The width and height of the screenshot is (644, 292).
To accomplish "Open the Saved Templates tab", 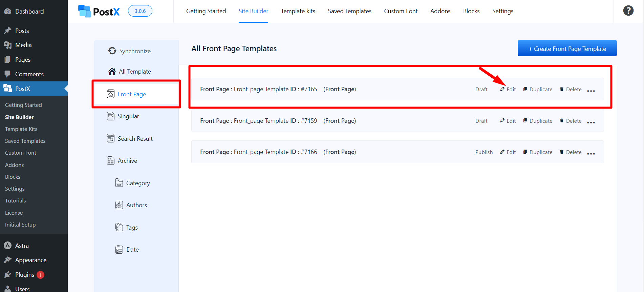I will (349, 11).
